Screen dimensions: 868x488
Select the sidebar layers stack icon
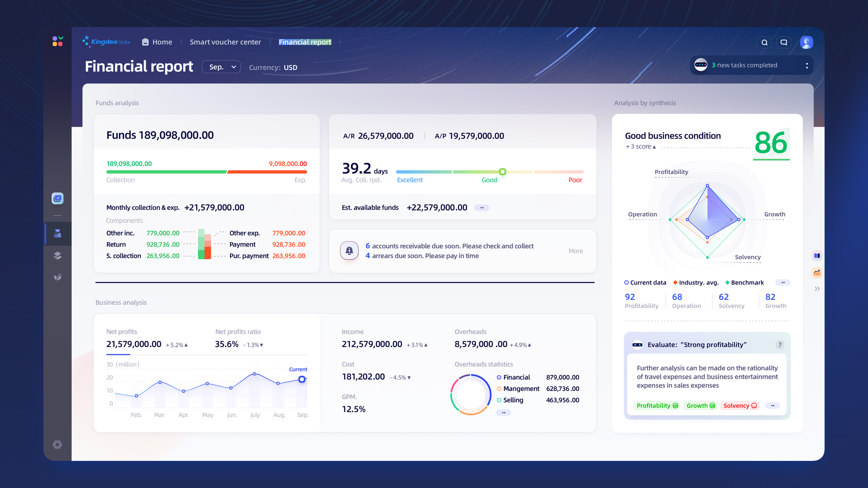(x=58, y=255)
